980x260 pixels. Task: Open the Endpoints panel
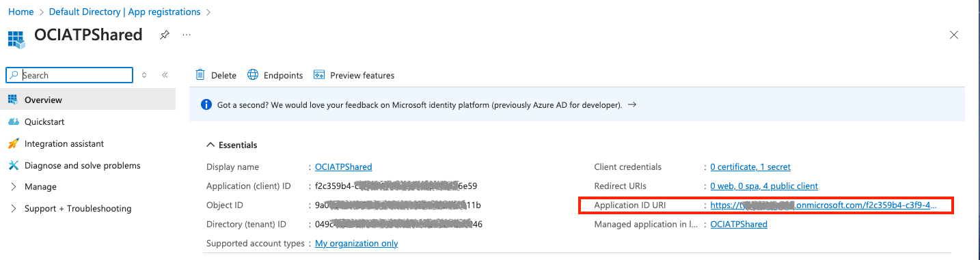275,75
